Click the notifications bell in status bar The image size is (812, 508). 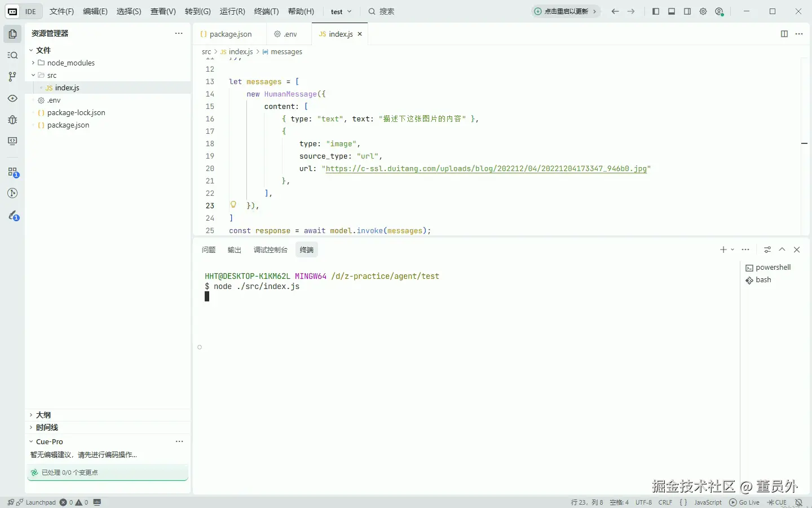798,502
